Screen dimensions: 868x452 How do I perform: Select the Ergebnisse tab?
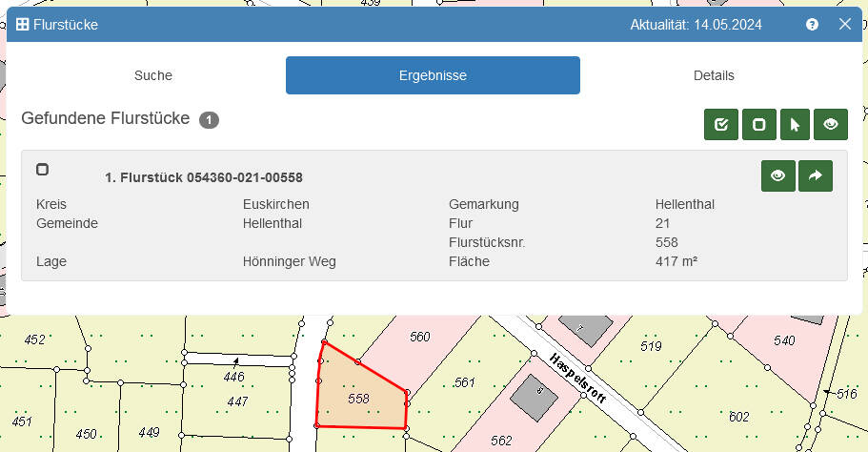[433, 75]
